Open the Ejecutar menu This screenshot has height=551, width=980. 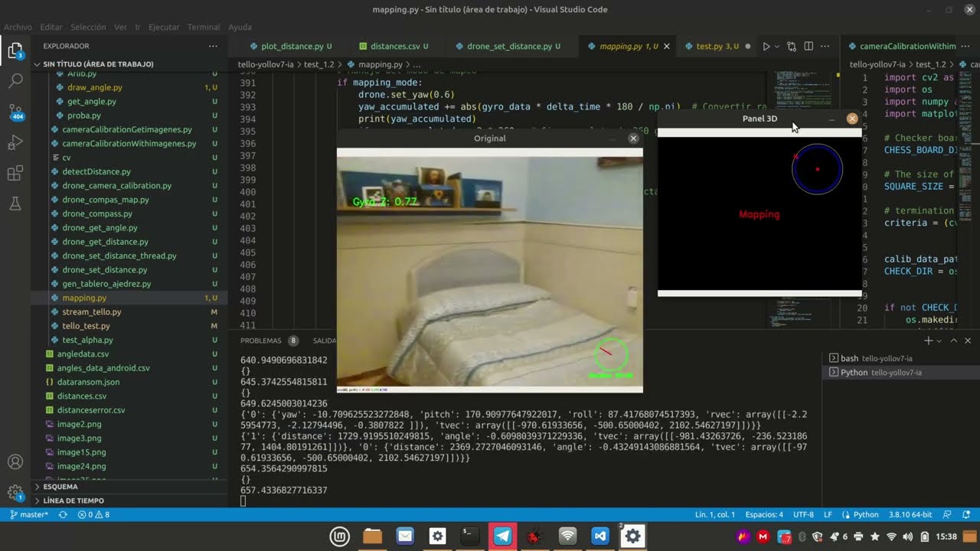pyautogui.click(x=164, y=27)
